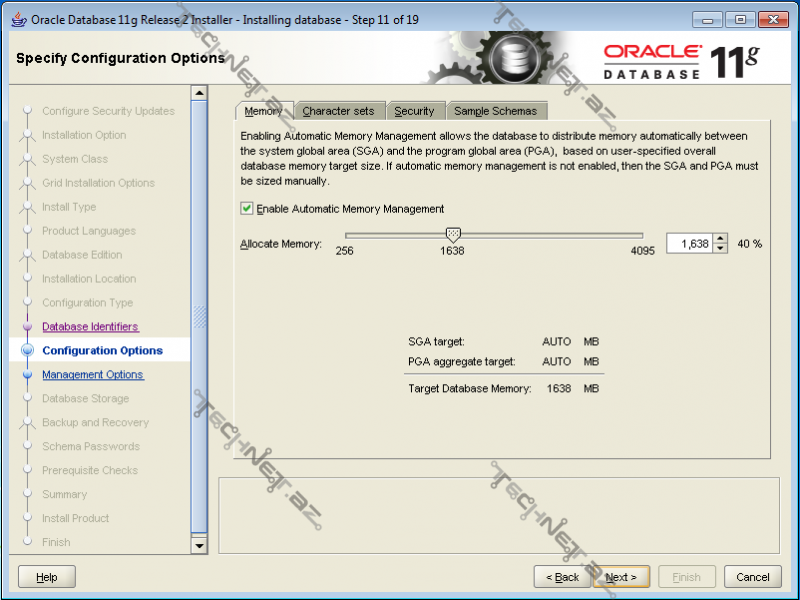Open the Database Identifiers step link
800x600 pixels.
(90, 327)
